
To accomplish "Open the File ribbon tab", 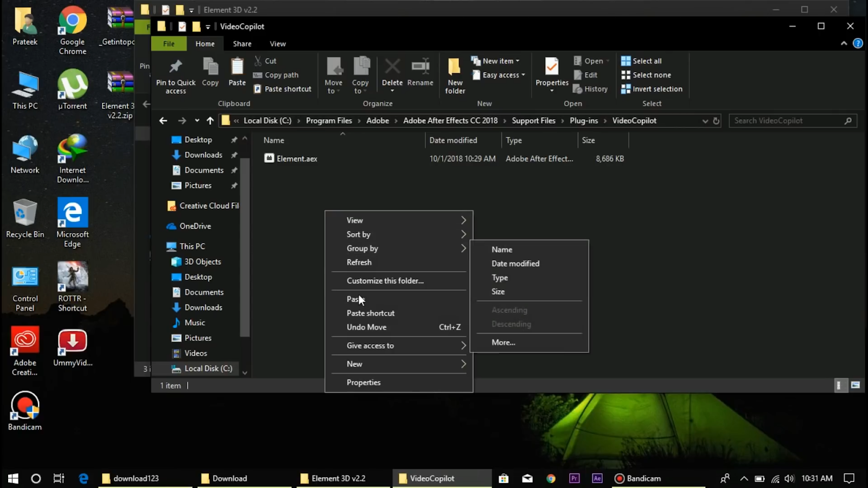I will [169, 43].
